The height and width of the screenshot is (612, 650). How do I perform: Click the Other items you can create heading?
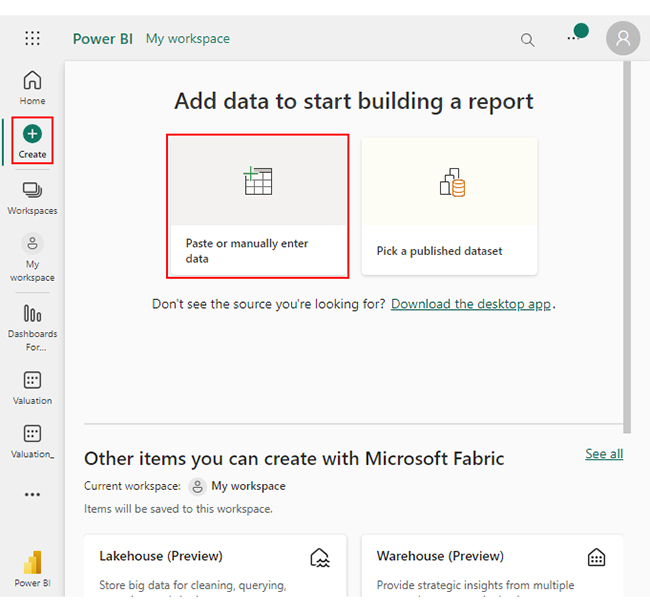[294, 459]
